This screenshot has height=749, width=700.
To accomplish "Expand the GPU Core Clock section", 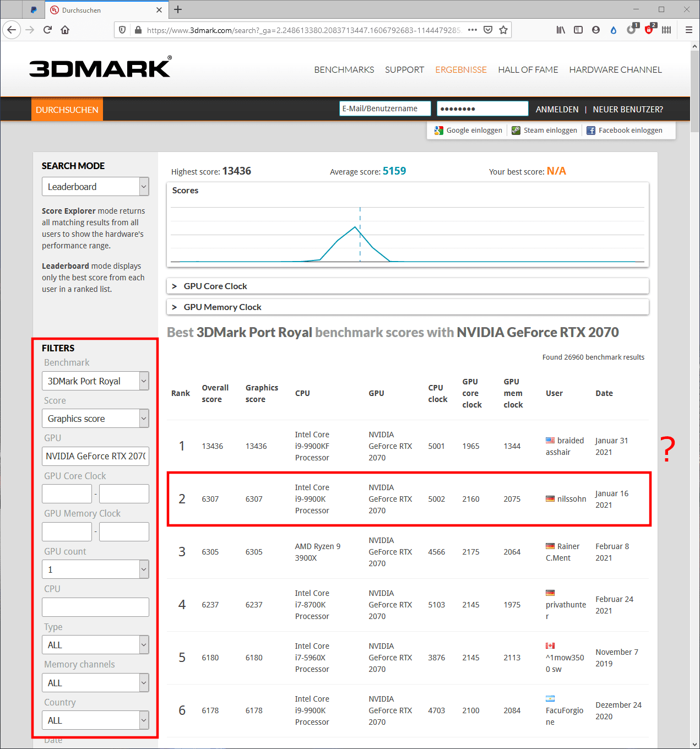I will tap(408, 286).
